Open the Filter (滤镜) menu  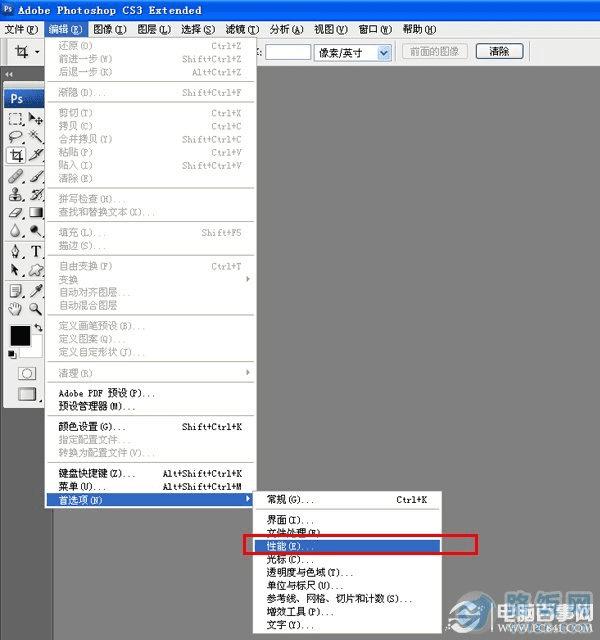point(242,29)
